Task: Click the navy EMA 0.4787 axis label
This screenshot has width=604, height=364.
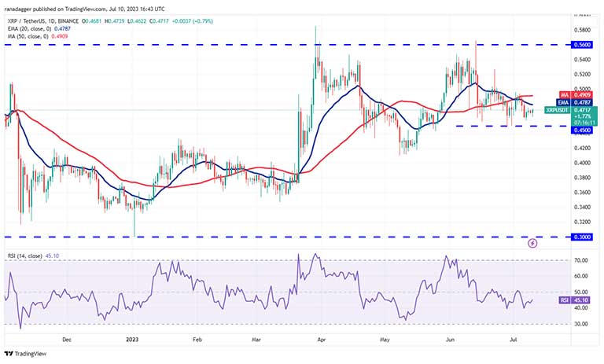Action: coord(575,102)
